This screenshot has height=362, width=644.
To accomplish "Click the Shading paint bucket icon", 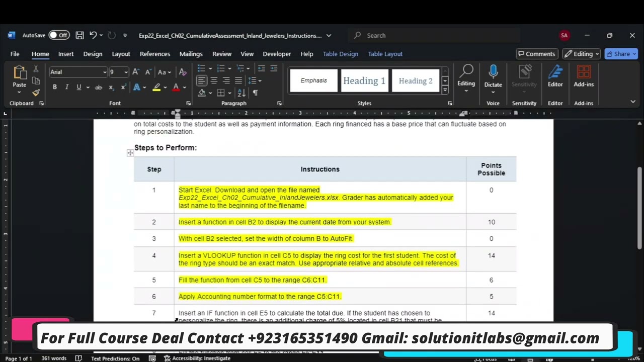I will (202, 93).
